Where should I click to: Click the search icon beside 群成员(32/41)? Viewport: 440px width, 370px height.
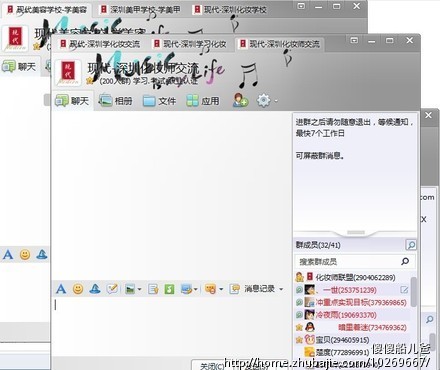tap(411, 245)
